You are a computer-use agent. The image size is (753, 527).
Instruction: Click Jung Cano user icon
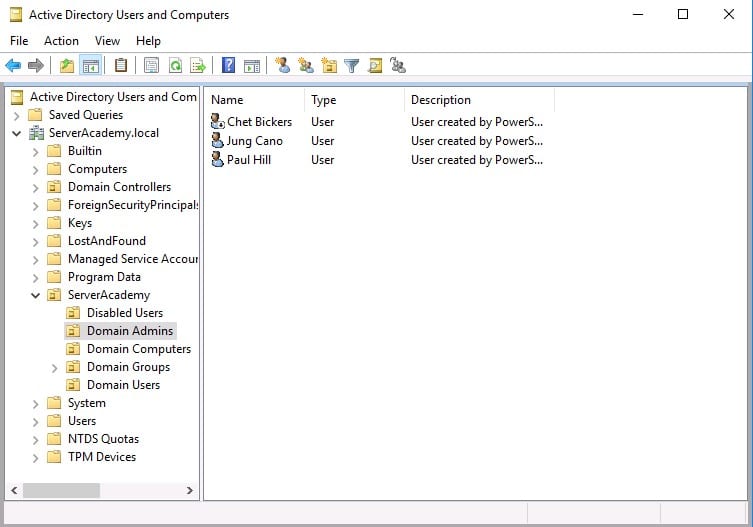click(x=218, y=140)
